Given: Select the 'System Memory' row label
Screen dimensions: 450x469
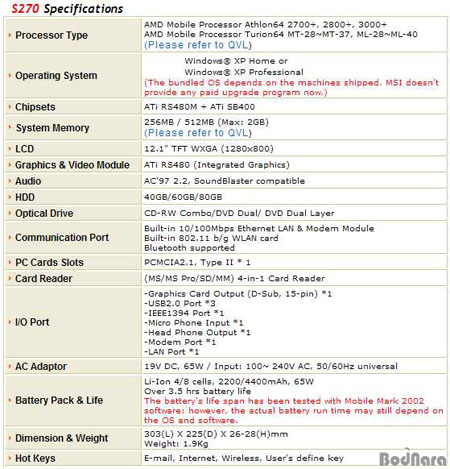Looking at the screenshot, I should pyautogui.click(x=52, y=128).
